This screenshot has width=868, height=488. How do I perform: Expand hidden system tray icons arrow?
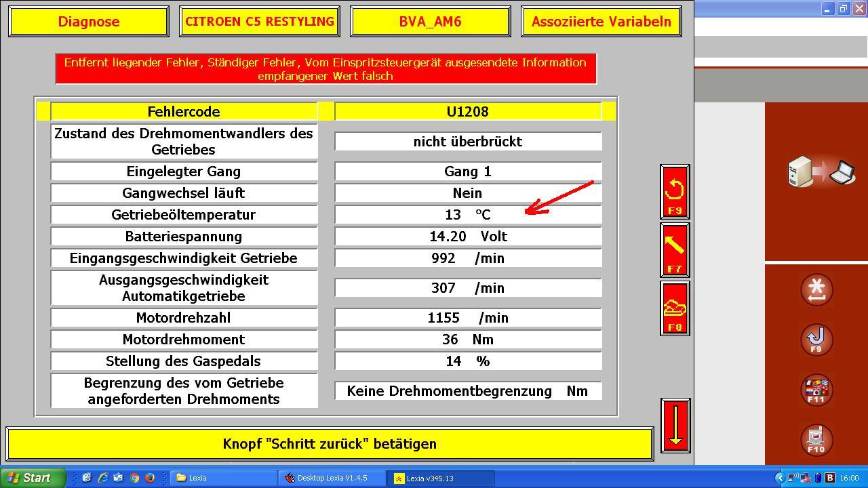click(780, 478)
